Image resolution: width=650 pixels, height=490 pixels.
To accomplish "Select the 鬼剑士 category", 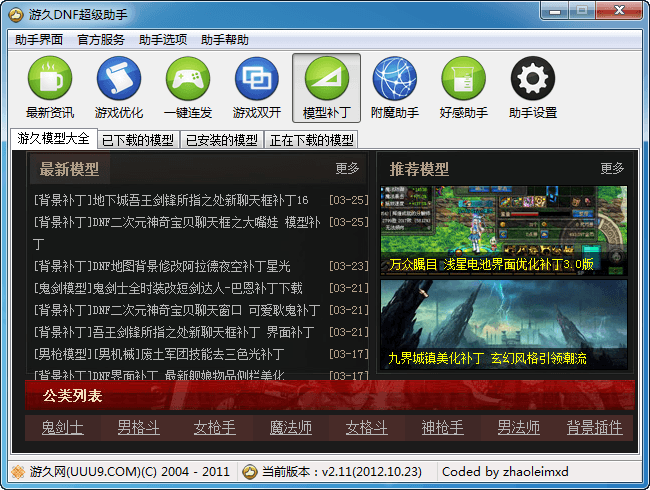I will tap(62, 428).
